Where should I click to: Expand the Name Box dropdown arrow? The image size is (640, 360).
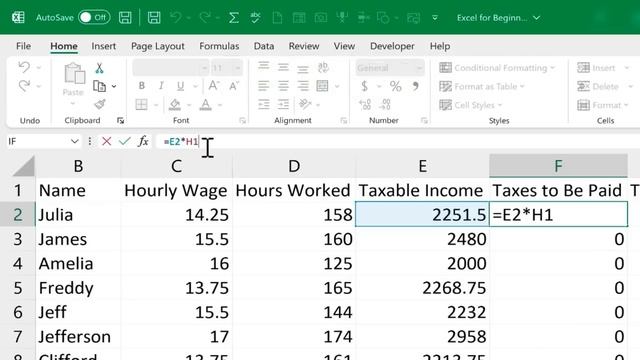pyautogui.click(x=74, y=142)
